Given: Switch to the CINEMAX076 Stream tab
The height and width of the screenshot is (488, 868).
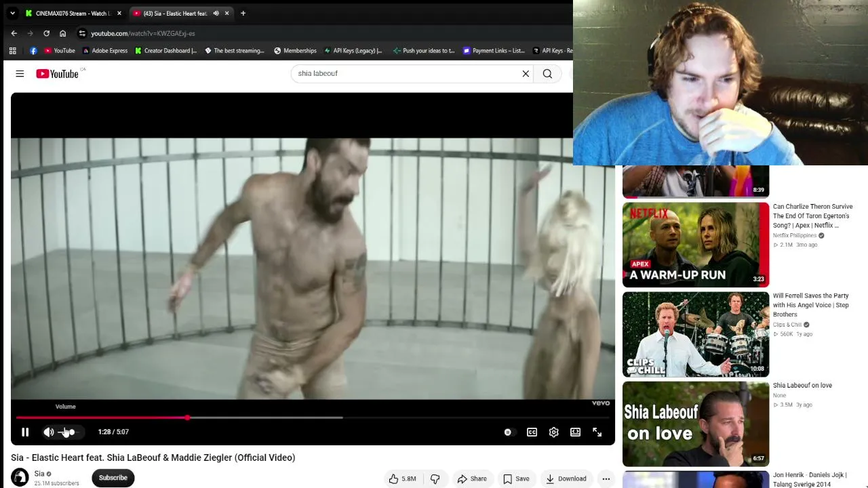Looking at the screenshot, I should pyautogui.click(x=73, y=13).
